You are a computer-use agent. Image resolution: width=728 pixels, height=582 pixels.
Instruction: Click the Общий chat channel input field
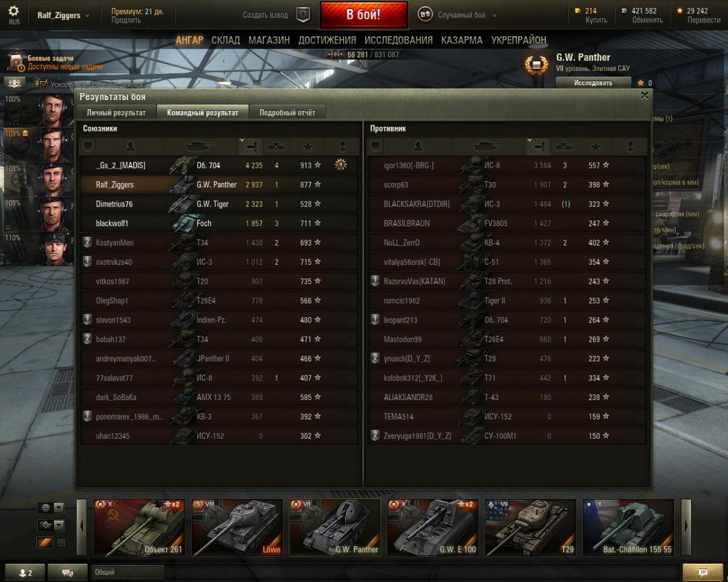[x=128, y=572]
